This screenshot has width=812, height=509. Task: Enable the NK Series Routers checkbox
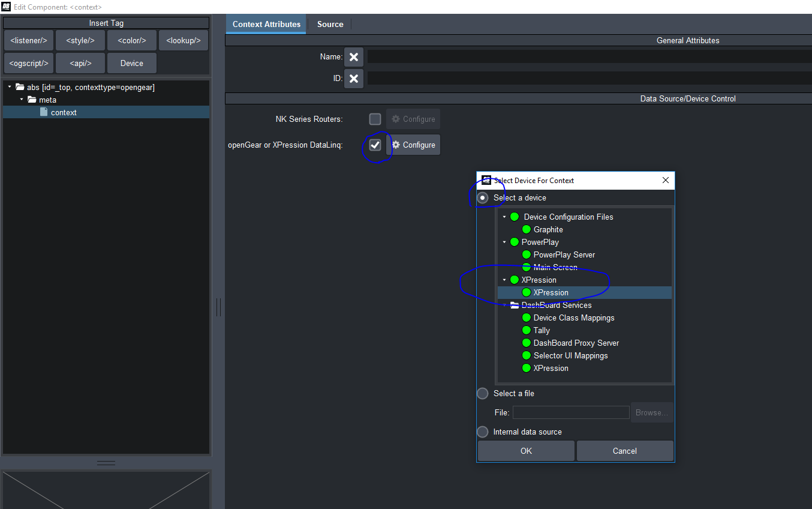[375, 119]
